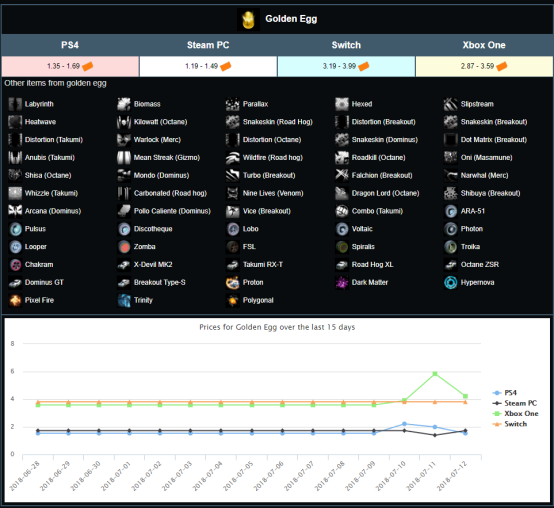Open the Road Hog XL link
Image resolution: width=554 pixels, height=508 pixels.
pos(372,265)
